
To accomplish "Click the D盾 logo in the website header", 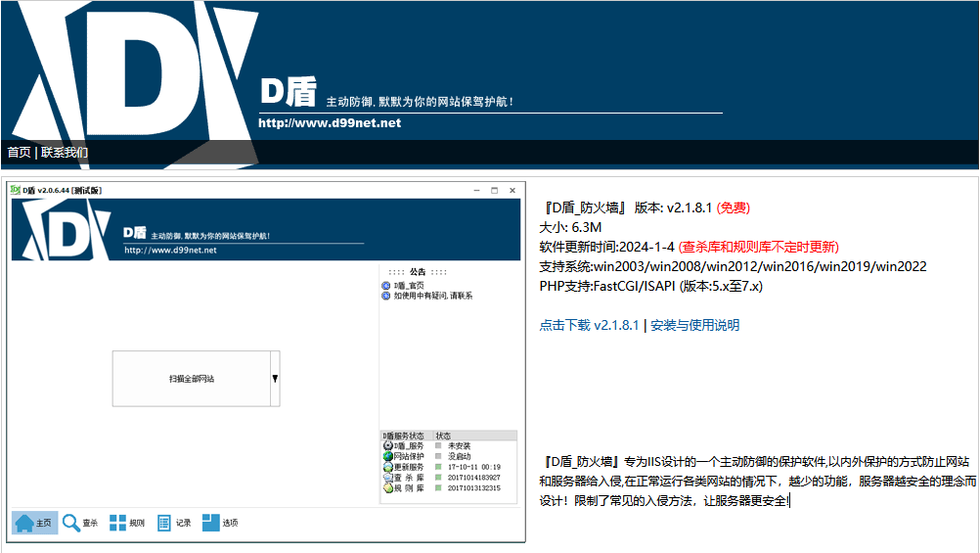I will tap(135, 84).
